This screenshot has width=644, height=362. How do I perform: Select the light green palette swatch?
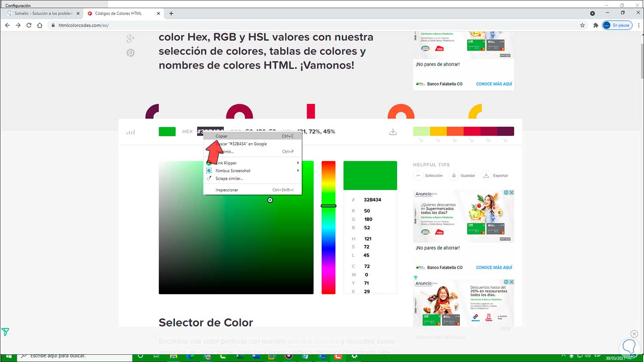pos(422,131)
